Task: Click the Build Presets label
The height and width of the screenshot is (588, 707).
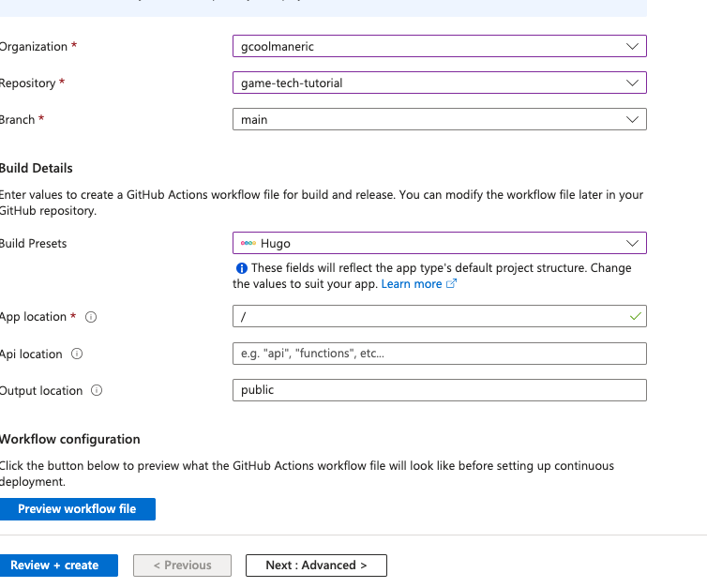Action: [x=34, y=244]
